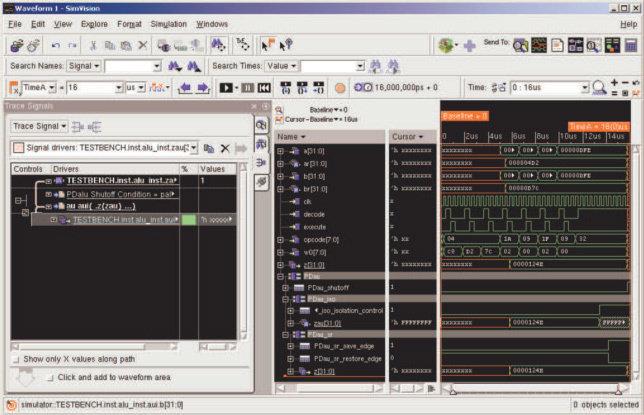
Task: Click the blue plus icon near Send To
Action: point(469,46)
